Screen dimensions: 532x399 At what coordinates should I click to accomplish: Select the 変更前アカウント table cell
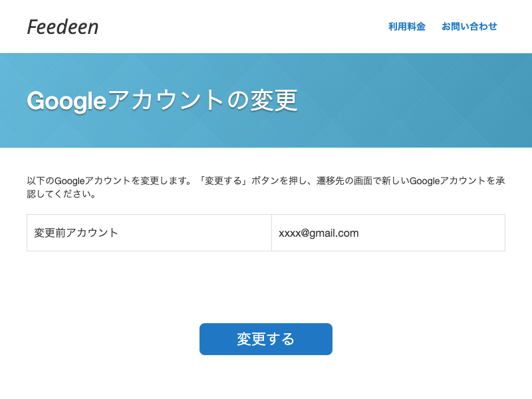(149, 233)
